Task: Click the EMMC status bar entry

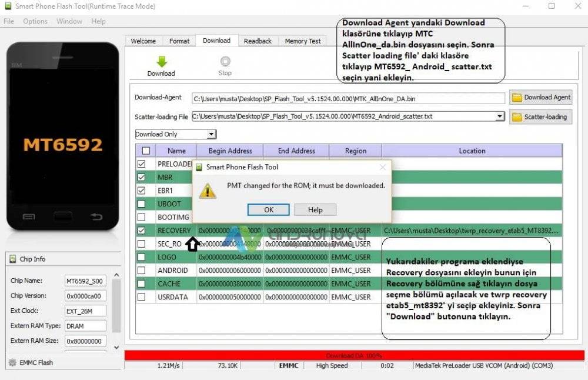Action: pyautogui.click(x=289, y=365)
